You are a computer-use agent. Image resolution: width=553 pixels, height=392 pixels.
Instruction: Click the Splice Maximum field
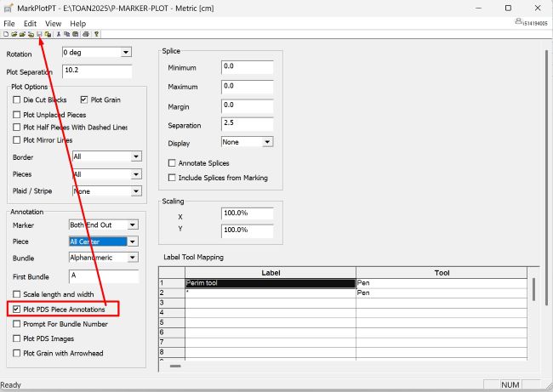[248, 87]
